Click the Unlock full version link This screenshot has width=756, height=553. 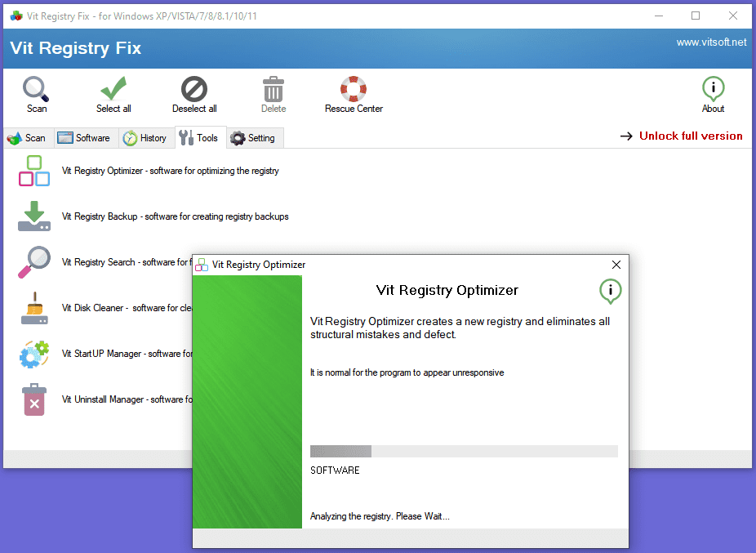pos(691,136)
